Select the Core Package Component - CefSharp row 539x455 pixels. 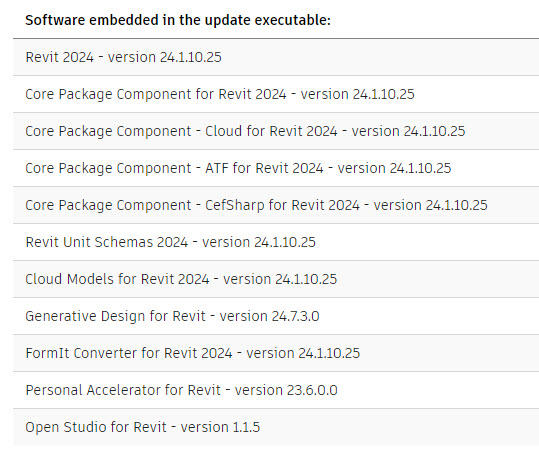[276, 205]
